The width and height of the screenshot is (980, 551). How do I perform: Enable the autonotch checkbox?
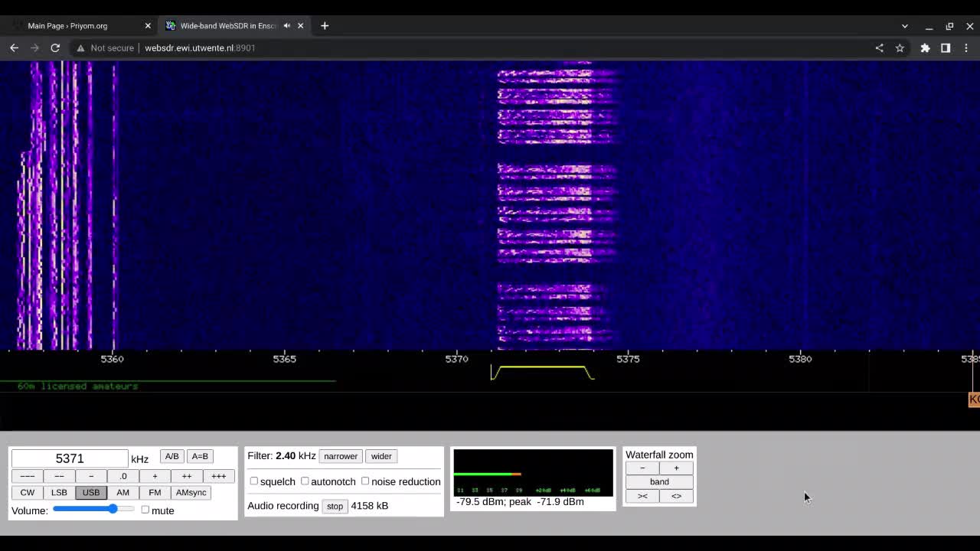(x=305, y=481)
